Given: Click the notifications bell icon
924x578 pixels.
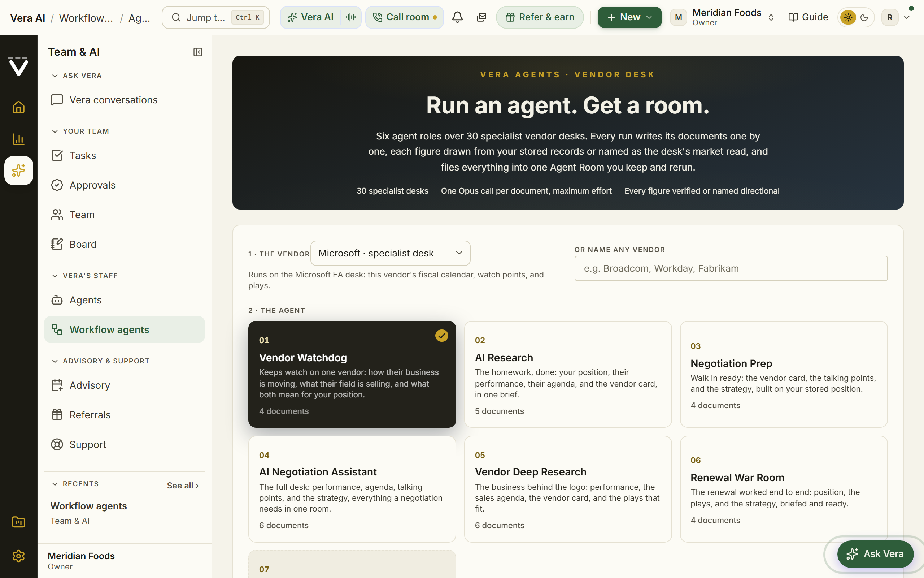Looking at the screenshot, I should 457,17.
